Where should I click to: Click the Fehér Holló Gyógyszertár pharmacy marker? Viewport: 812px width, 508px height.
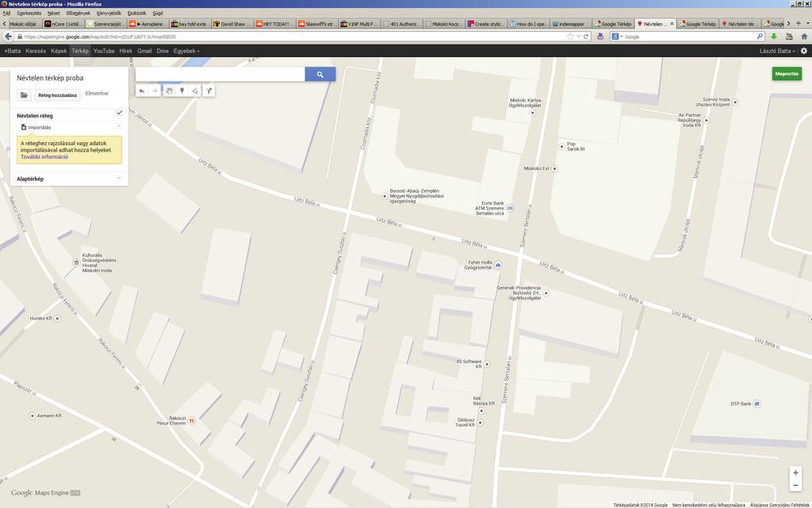(498, 265)
